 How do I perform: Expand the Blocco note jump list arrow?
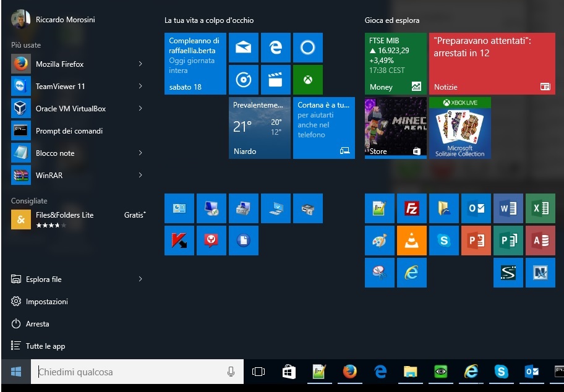click(x=140, y=153)
